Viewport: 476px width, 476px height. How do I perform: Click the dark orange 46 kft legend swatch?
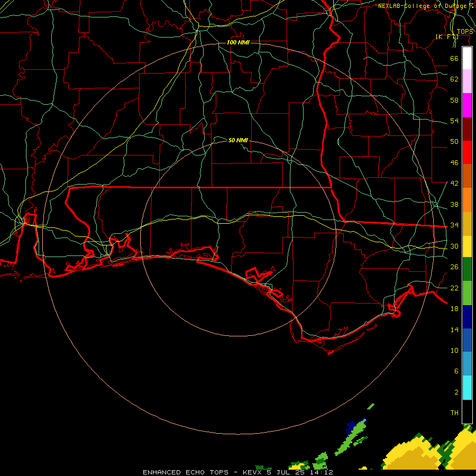click(x=467, y=176)
